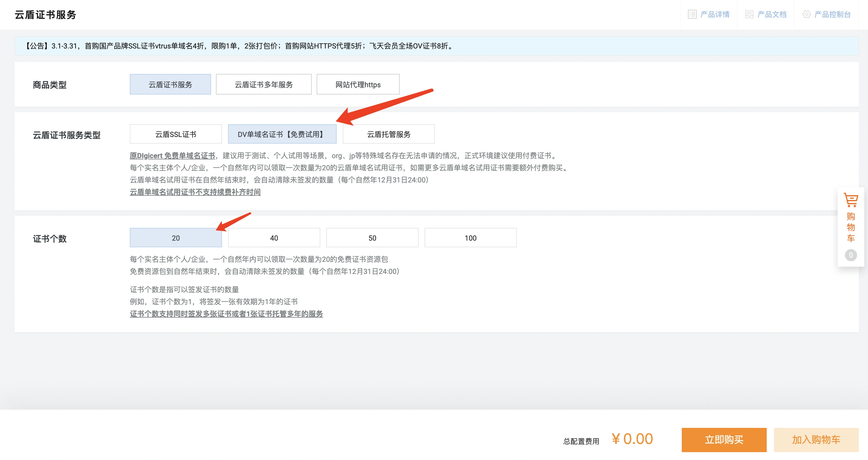Click the product console gear icon
Screen dimensions: 868x460
tap(806, 15)
